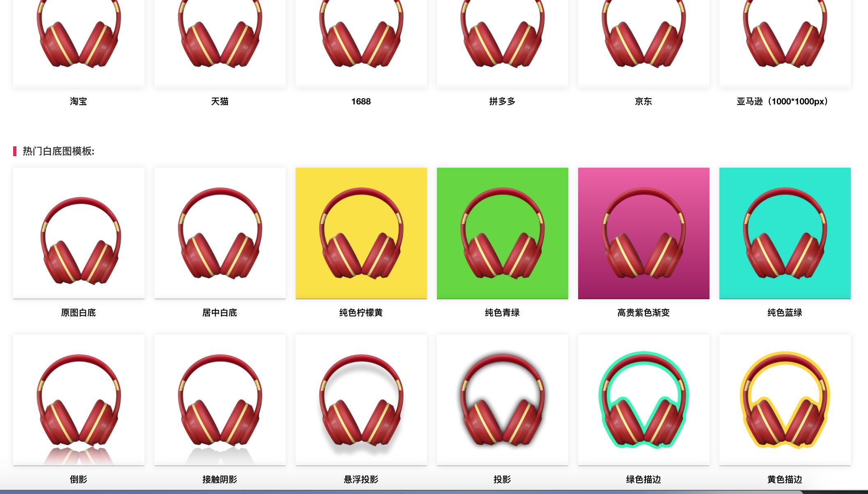
Task: Select the 悬浮投影 floating shadow template
Action: coord(361,400)
